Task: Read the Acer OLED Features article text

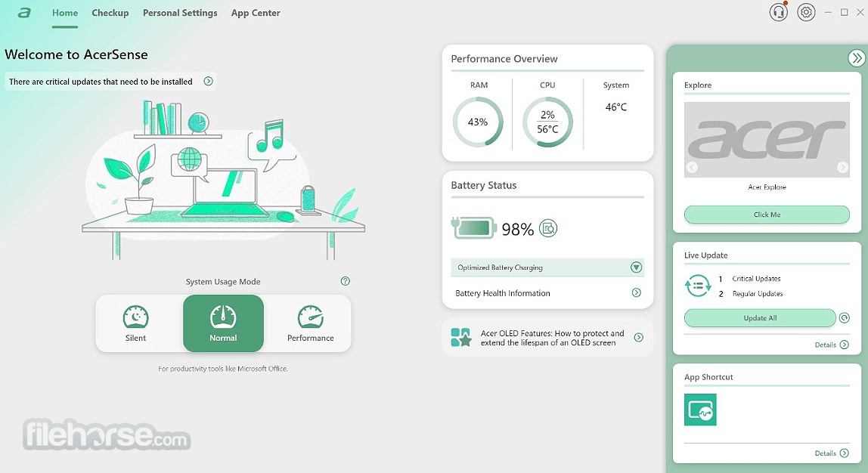Action: coord(553,338)
